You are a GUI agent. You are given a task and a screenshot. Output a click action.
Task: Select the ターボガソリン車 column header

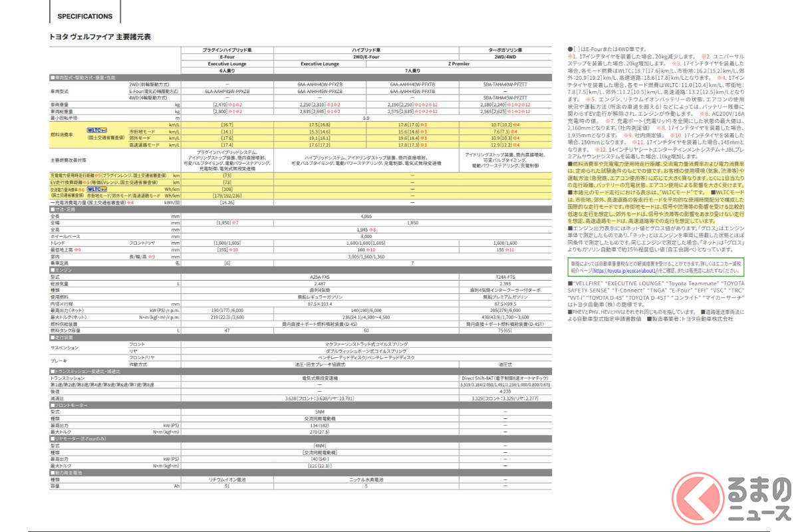point(505,50)
